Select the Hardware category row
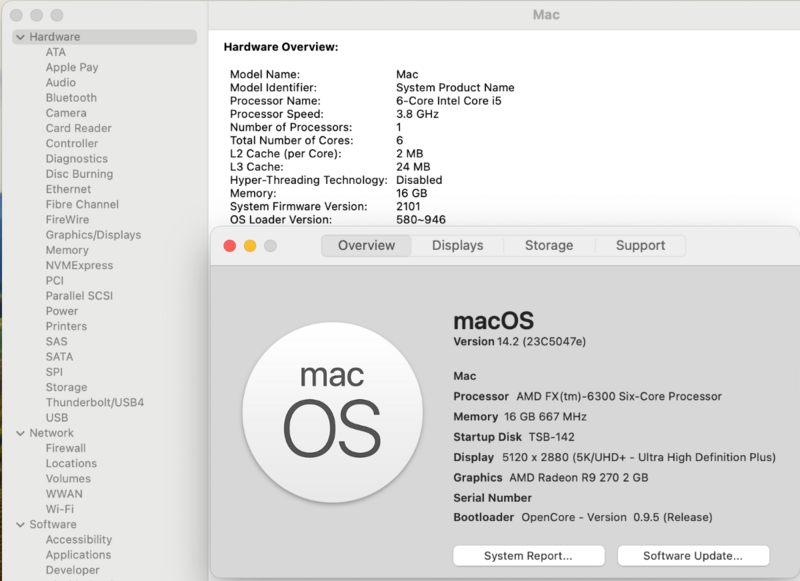Screen dimensions: 800x581 tap(105, 37)
